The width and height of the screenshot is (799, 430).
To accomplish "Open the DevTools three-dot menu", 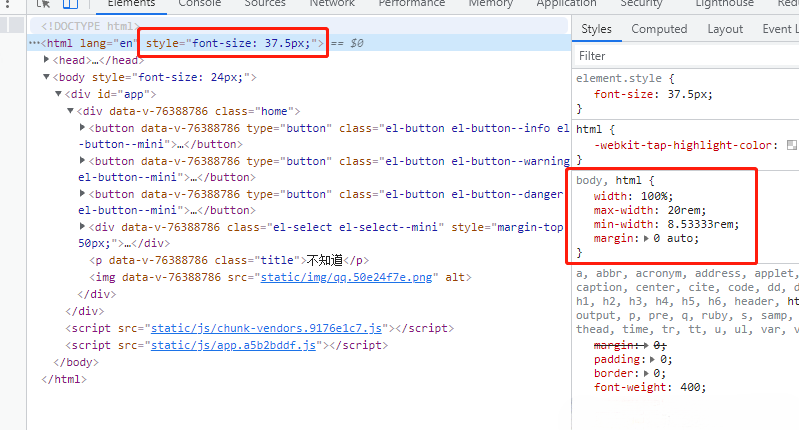I will (x=7, y=4).
